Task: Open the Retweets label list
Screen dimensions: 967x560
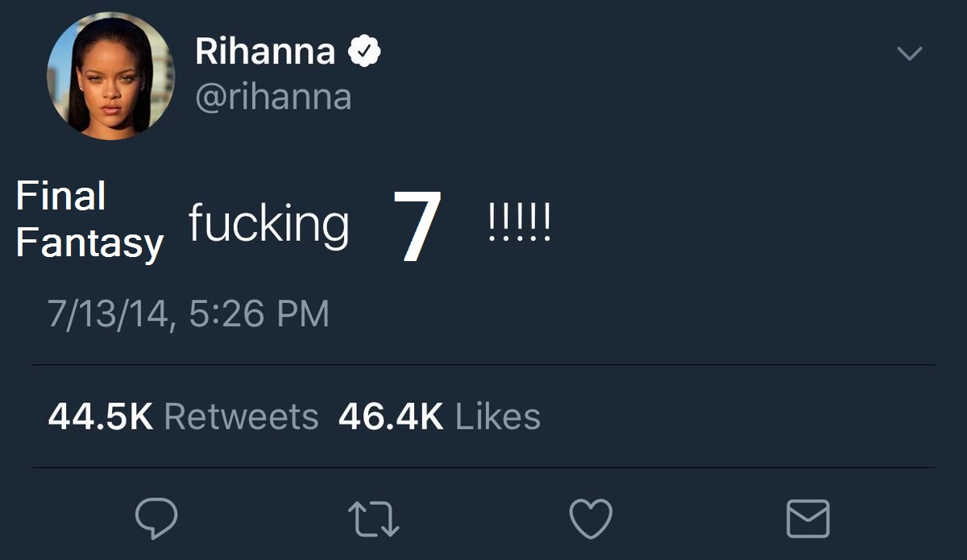Action: 241,417
